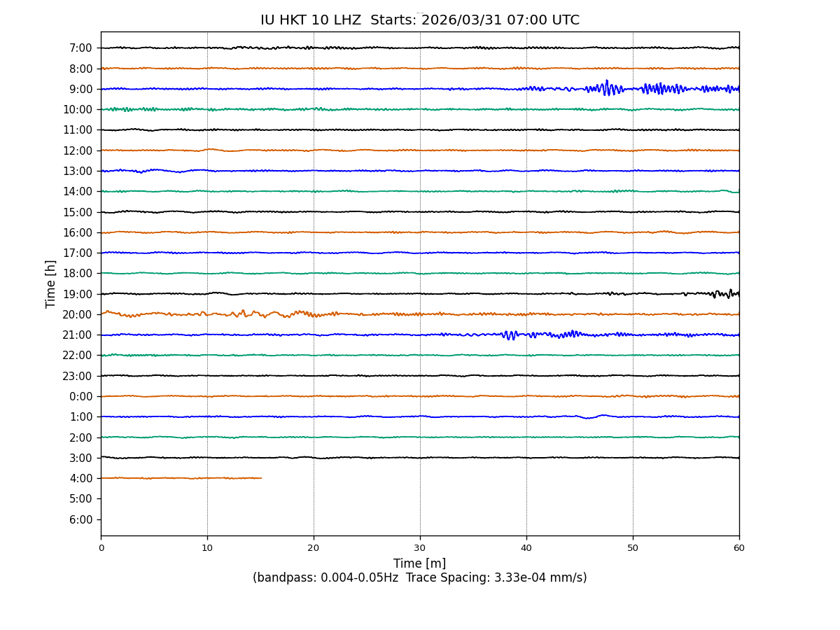Click the 9:00 hour label on y-axis
The width and height of the screenshot is (840, 630).
[x=80, y=89]
